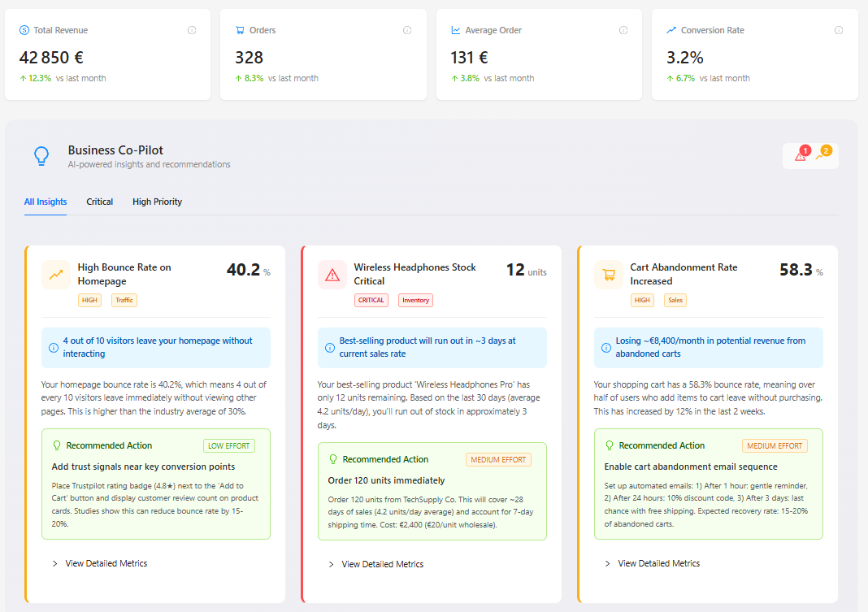Click the Orders shopping cart icon
The width and height of the screenshot is (868, 612).
[238, 30]
